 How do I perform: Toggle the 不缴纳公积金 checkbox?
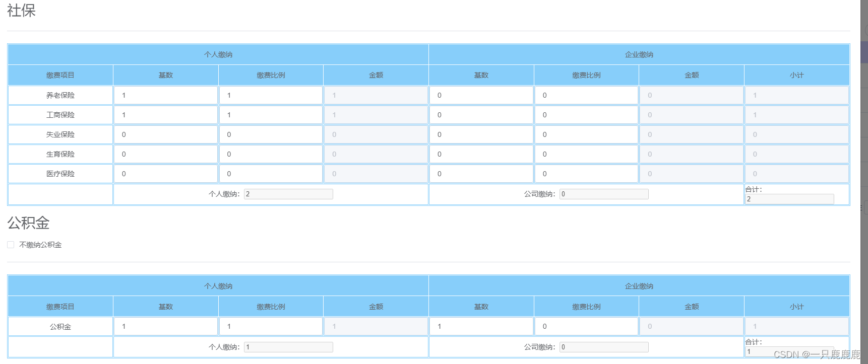[x=11, y=245]
